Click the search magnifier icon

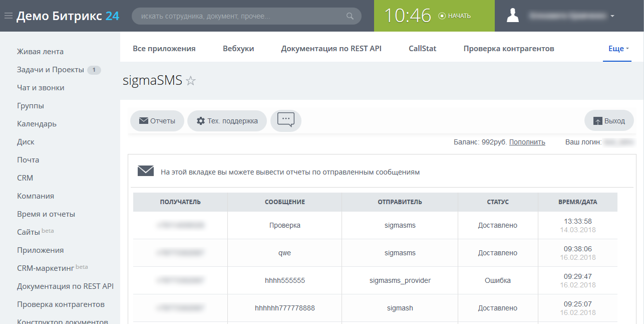pos(350,16)
